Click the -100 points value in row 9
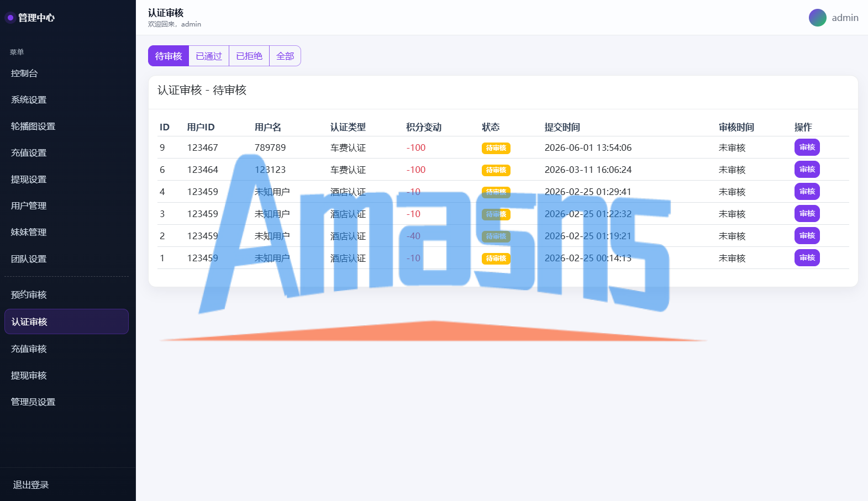 pyautogui.click(x=416, y=147)
